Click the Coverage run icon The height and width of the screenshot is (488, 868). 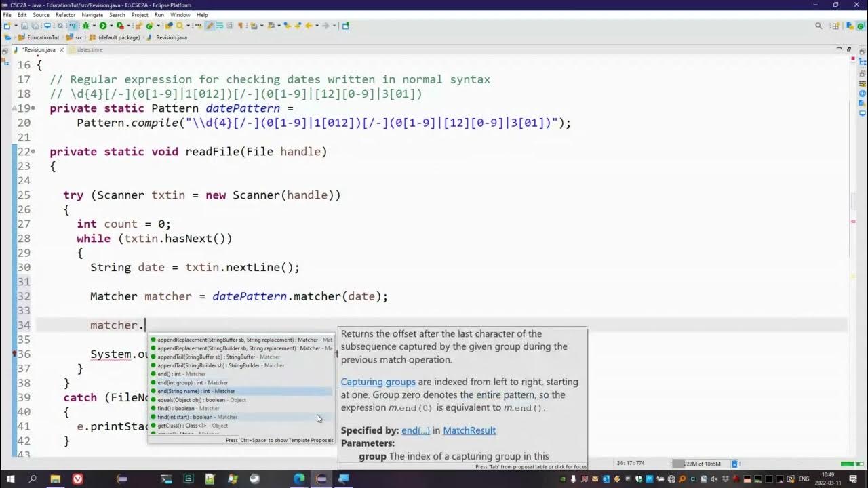click(x=120, y=26)
